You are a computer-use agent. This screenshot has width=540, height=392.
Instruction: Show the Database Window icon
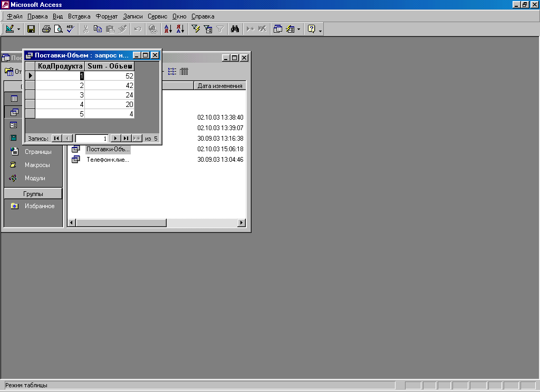pos(277,29)
